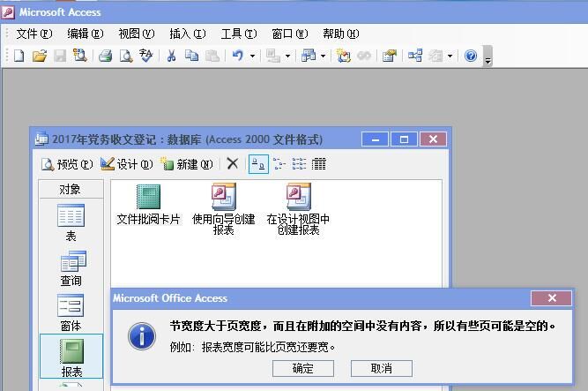This screenshot has width=588, height=391.
Task: Close the Microsoft Office Access message dialog
Action: [x=552, y=298]
